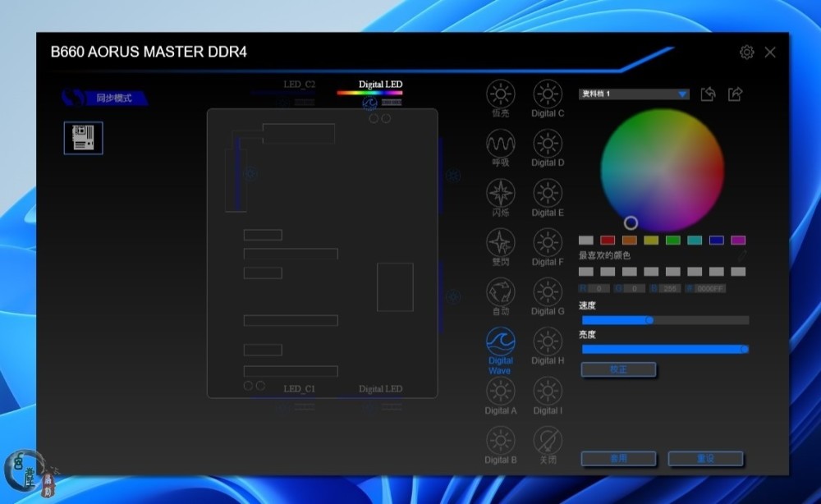Pick the 闪烁 (flash) lighting mode
The image size is (821, 504).
click(x=500, y=194)
